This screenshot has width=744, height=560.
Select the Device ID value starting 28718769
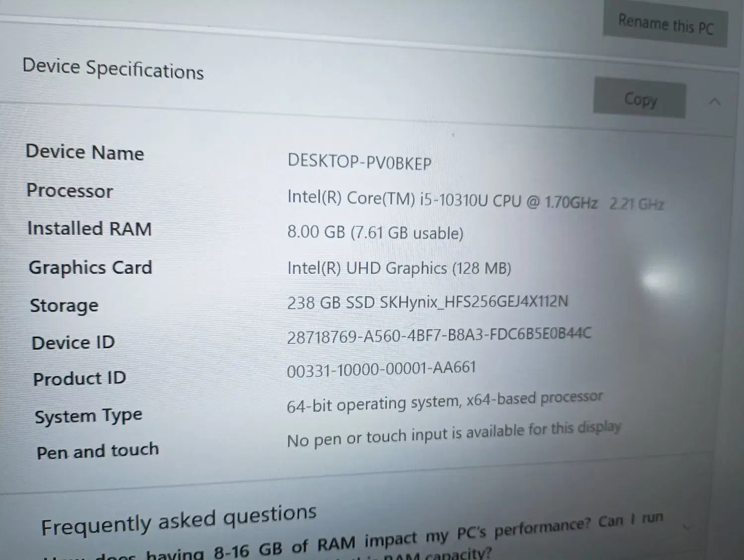pos(439,335)
